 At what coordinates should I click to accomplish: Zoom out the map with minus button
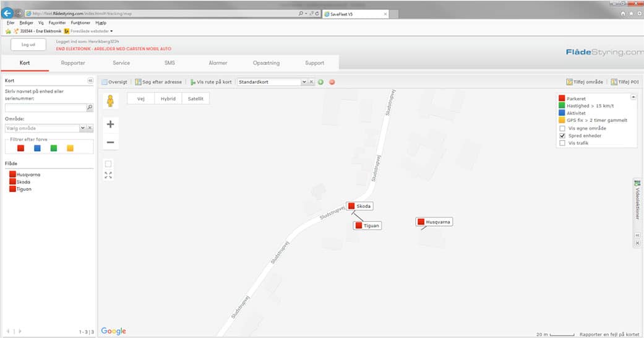110,142
